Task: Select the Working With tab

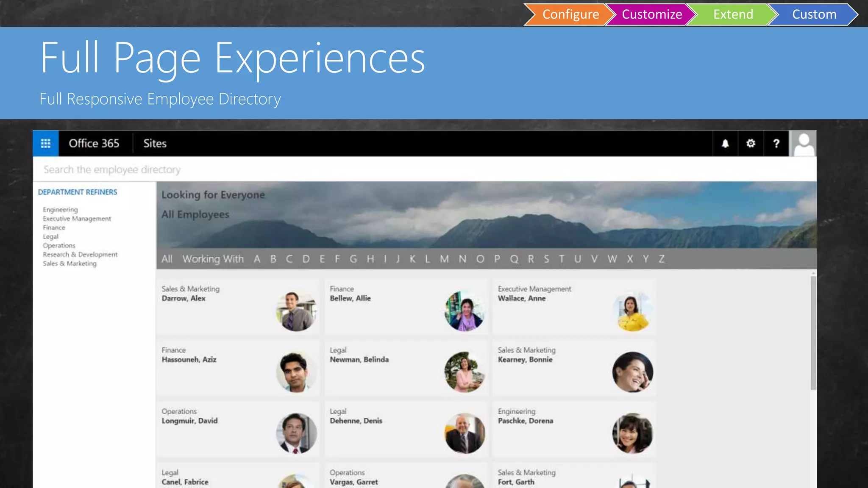Action: [213, 259]
